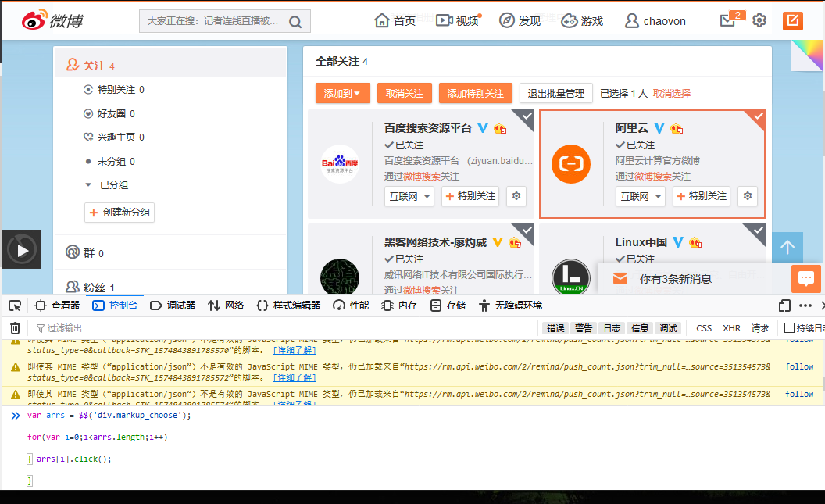Collapse the 已分组 section
Image resolution: width=825 pixels, height=504 pixels.
coord(88,184)
